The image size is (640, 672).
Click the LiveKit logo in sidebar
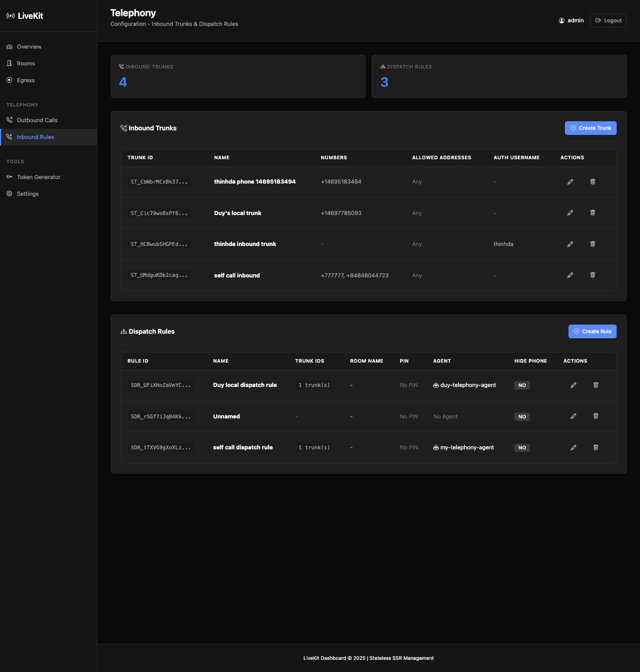tap(25, 16)
